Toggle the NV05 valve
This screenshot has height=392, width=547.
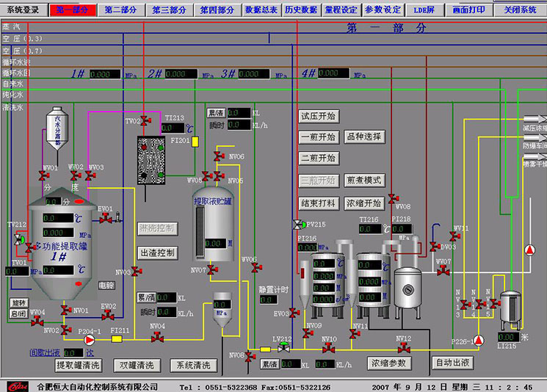pyautogui.click(x=219, y=175)
